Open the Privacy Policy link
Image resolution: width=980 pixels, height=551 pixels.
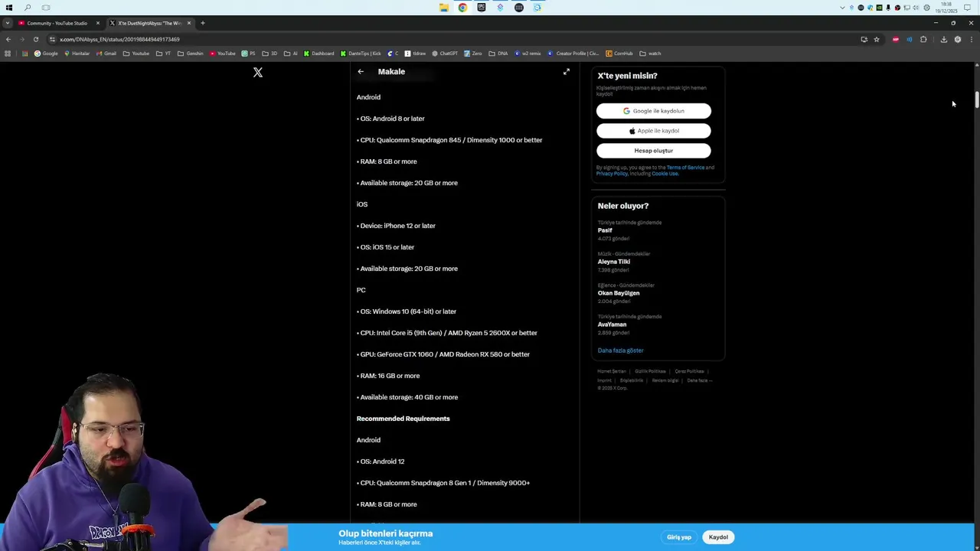[612, 174]
